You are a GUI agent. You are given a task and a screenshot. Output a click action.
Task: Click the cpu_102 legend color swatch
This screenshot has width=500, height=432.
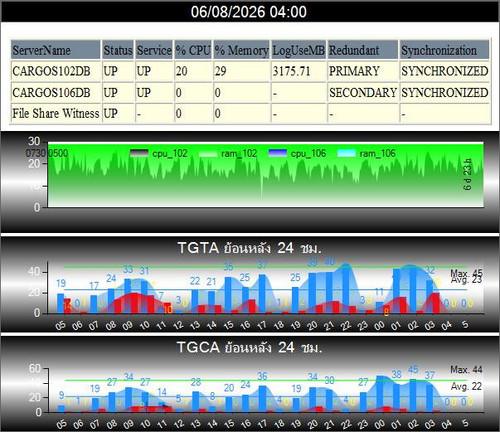[x=139, y=153]
